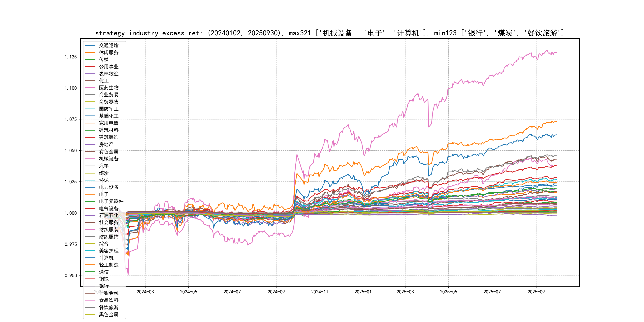Click the 食品饮料 legend label
The height and width of the screenshot is (322, 644).
click(x=109, y=300)
